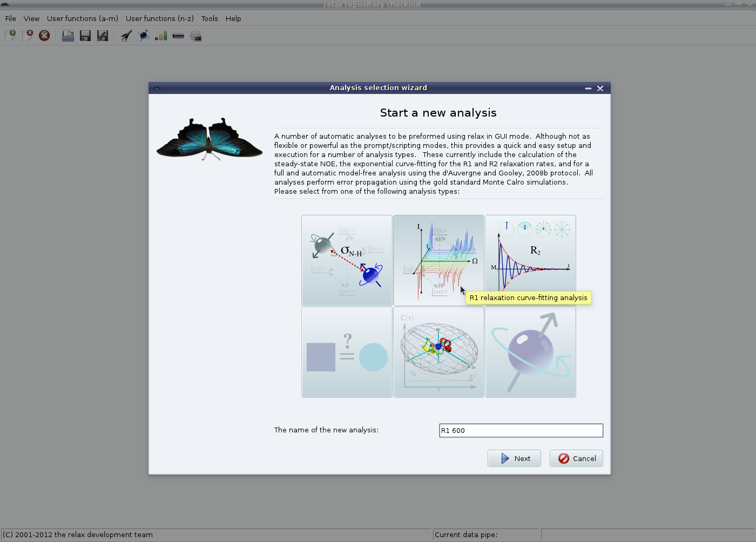Open the User functions (a-m) menu

[82, 18]
